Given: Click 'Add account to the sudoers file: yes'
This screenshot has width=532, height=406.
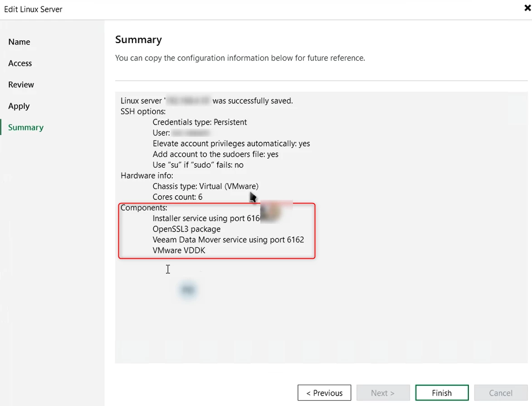Looking at the screenshot, I should click(x=215, y=154).
